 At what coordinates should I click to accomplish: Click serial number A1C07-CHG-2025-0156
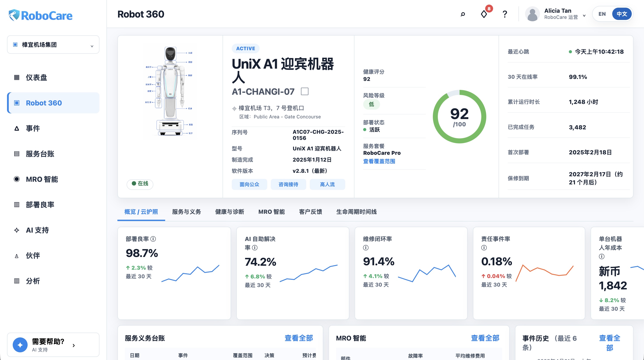[318, 135]
